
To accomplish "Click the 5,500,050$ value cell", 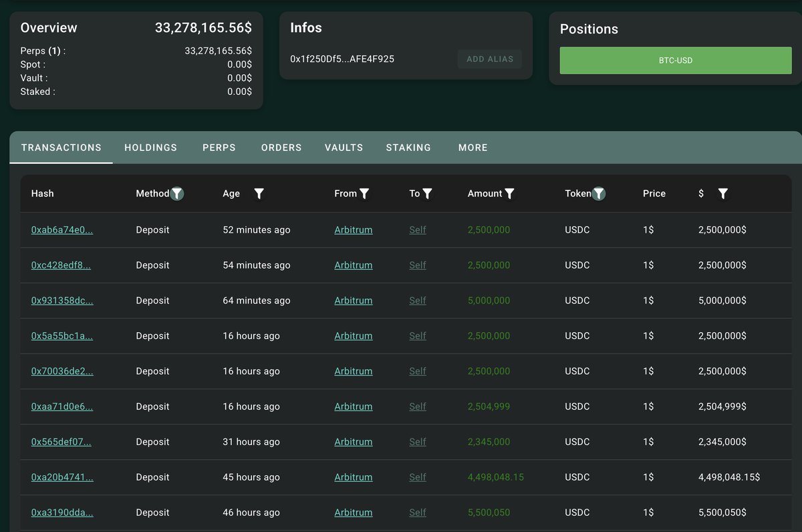I will point(722,513).
